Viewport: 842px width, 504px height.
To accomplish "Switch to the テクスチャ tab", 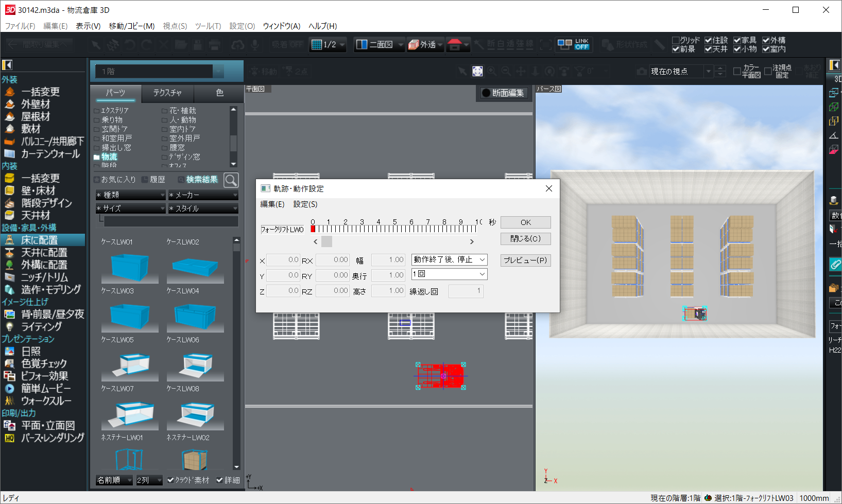I will coord(167,93).
